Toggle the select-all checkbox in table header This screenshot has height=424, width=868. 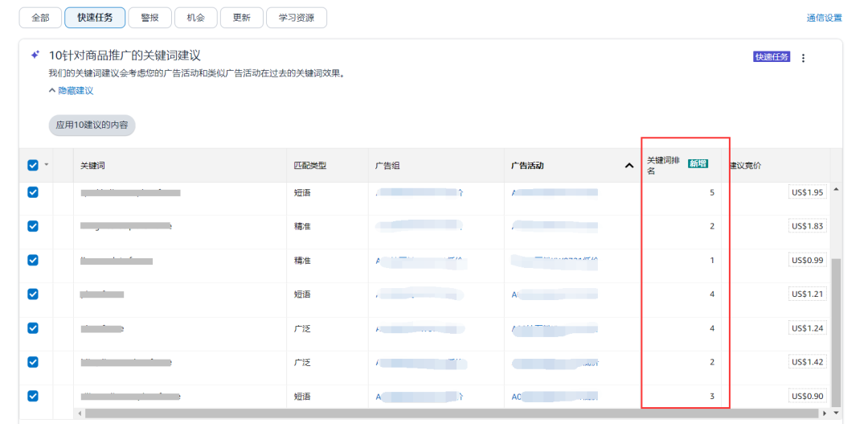pos(33,165)
